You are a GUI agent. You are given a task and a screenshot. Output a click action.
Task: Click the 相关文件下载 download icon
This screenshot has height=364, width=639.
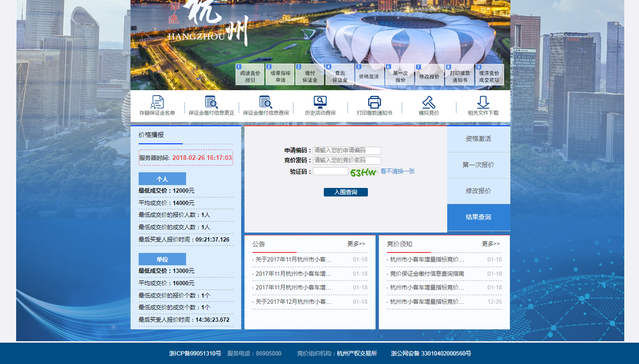[x=483, y=102]
